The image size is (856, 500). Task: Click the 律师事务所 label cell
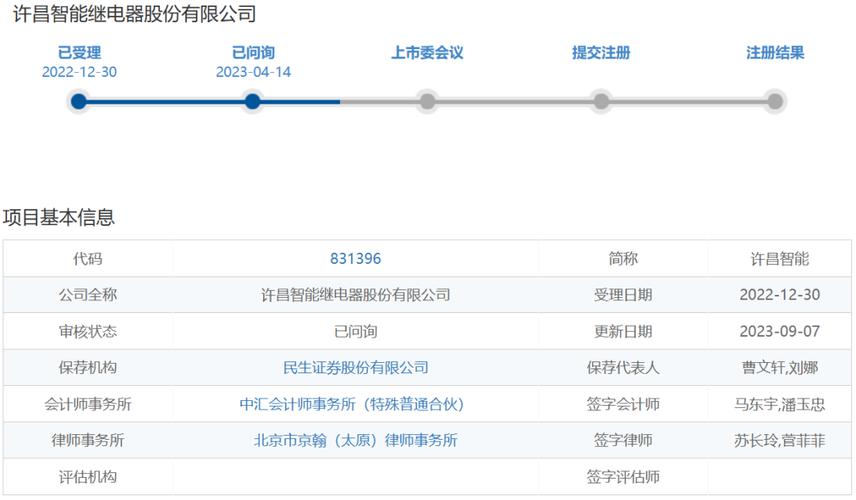coord(88,441)
